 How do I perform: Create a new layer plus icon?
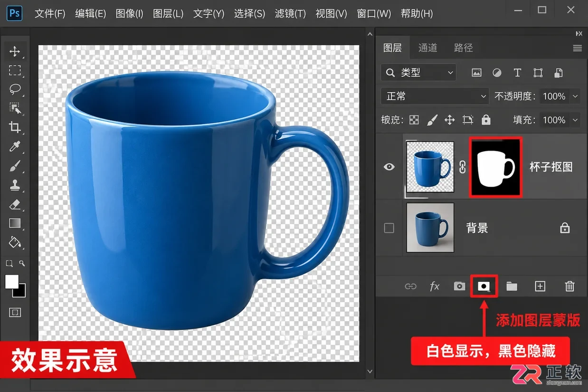(x=540, y=286)
